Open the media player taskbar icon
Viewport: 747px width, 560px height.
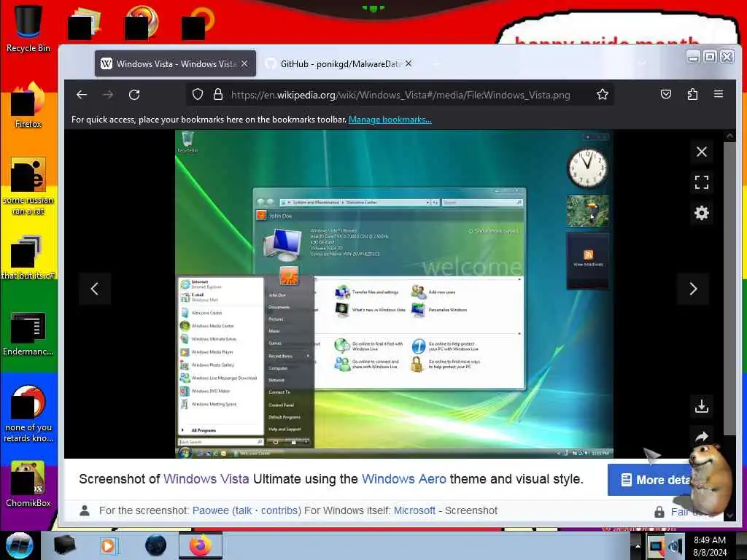(109, 545)
